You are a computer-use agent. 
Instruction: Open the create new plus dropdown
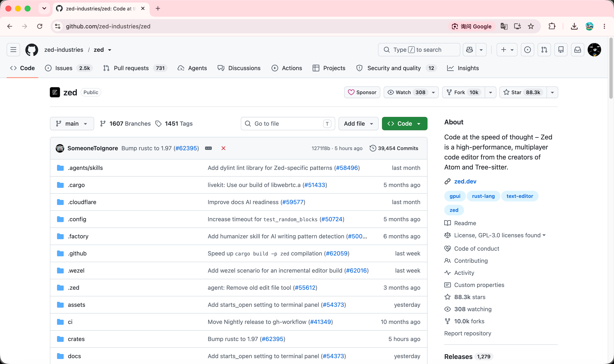coord(507,50)
